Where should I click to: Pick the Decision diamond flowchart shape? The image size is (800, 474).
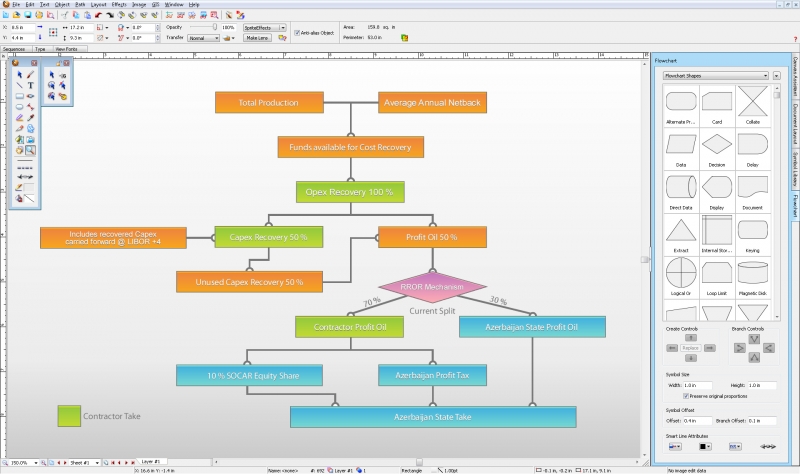pos(717,144)
